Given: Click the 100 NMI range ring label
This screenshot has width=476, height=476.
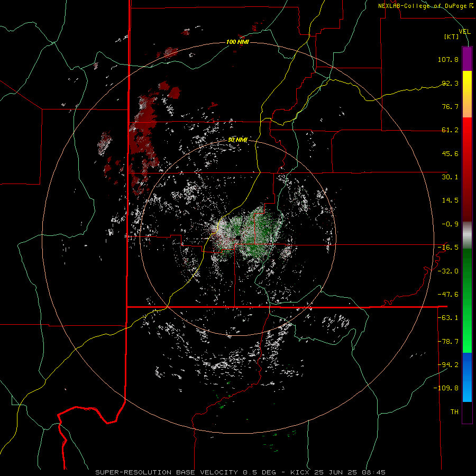Looking at the screenshot, I should [x=237, y=42].
